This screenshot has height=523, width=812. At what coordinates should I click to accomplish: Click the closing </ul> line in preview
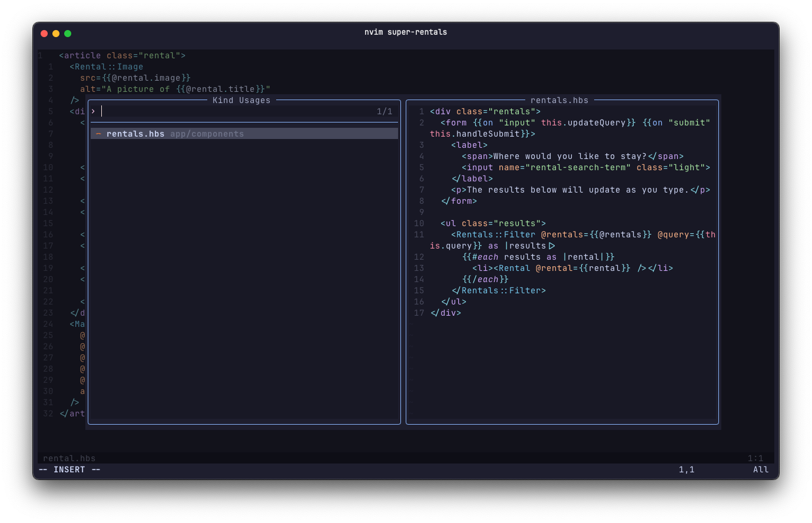[453, 302]
